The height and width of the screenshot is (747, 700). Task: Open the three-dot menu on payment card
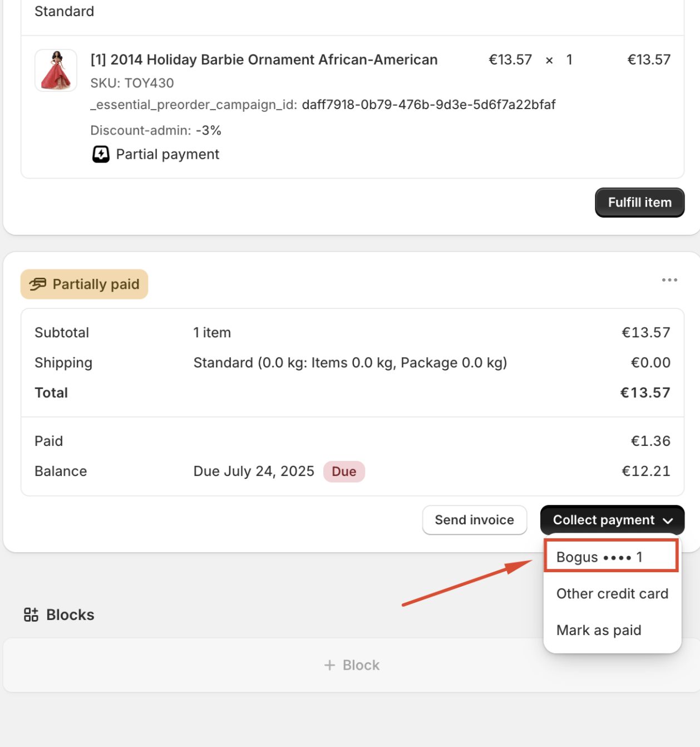pyautogui.click(x=669, y=280)
